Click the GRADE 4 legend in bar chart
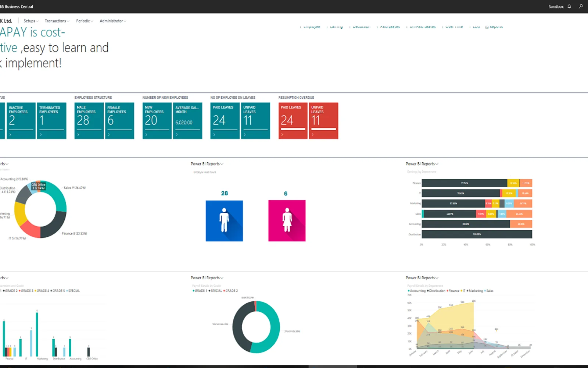Viewport: 588px width, 368px height. click(42, 291)
